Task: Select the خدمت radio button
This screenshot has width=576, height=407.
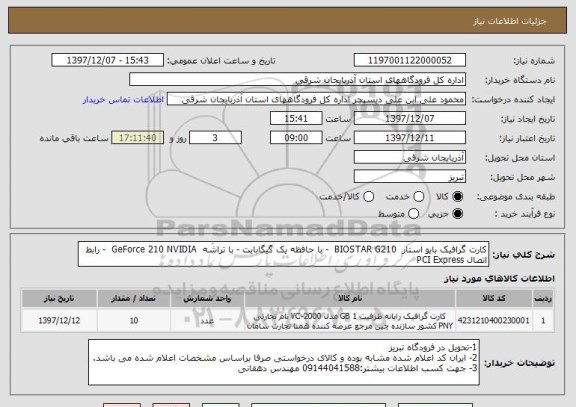Action: click(418, 197)
